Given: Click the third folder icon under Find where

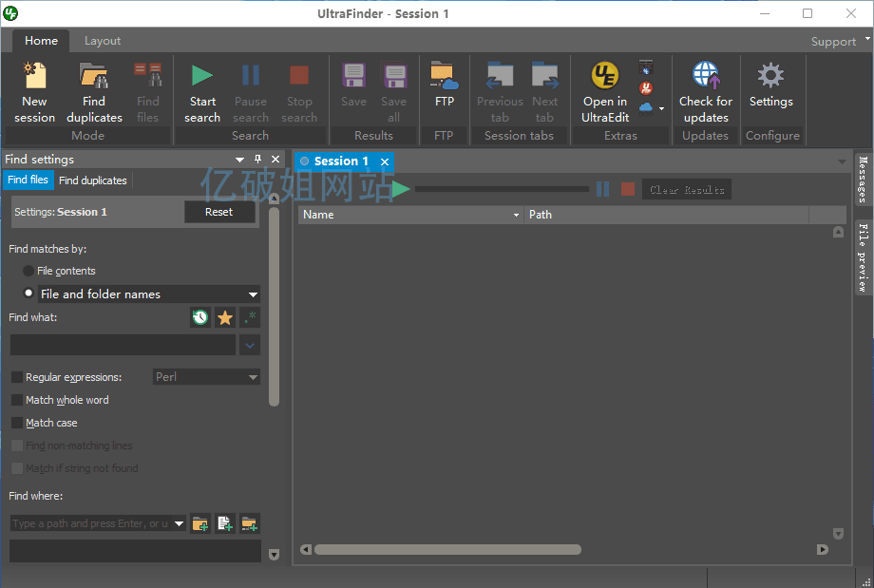Looking at the screenshot, I should (250, 524).
